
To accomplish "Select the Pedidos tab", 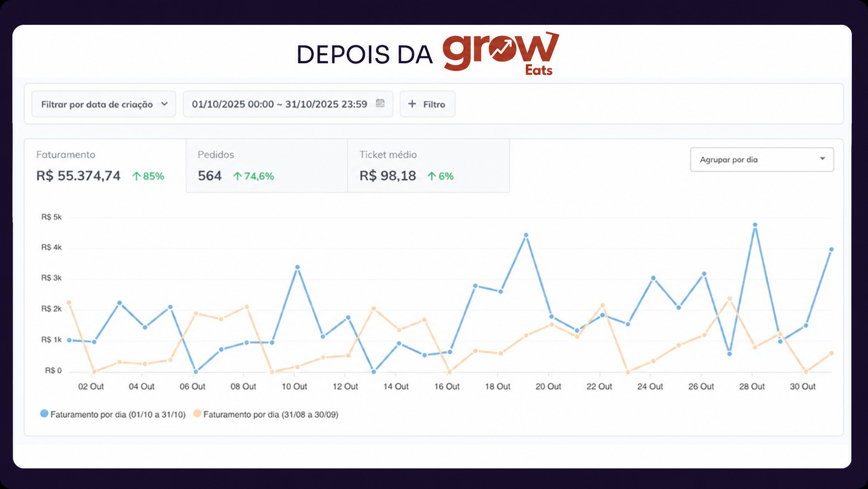I will click(267, 166).
